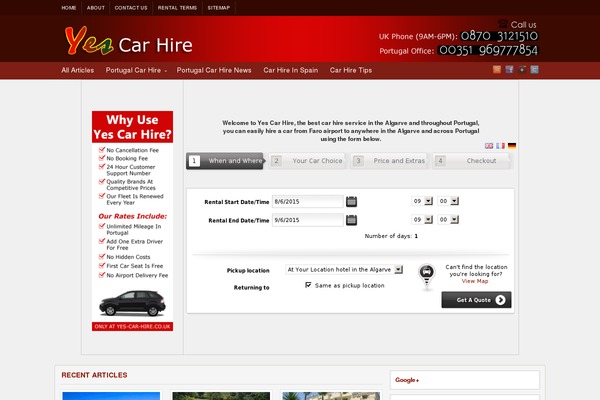Open the RENTAL TERMS menu item
This screenshot has height=400, width=600.
tap(177, 8)
